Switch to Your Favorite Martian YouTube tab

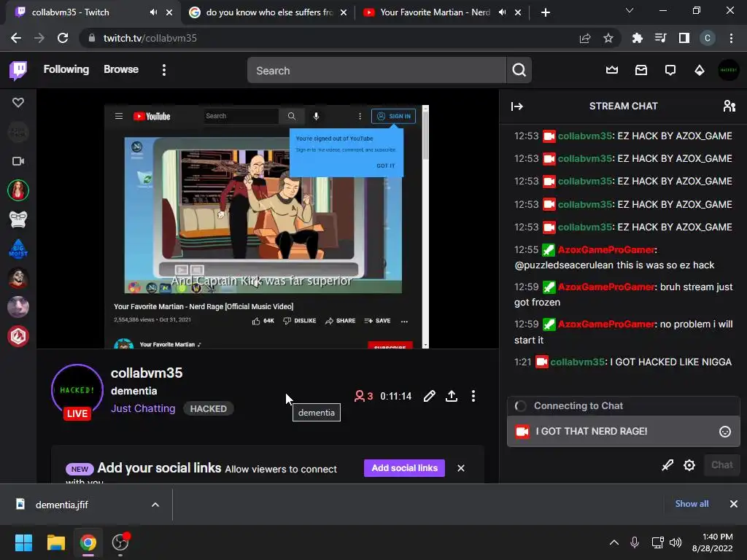pos(434,12)
